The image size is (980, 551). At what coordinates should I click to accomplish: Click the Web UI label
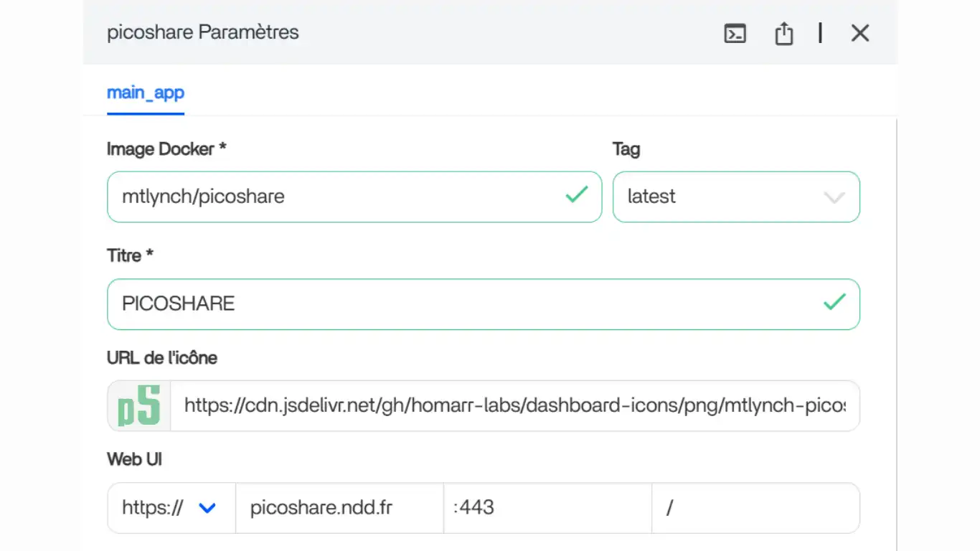[x=135, y=459]
